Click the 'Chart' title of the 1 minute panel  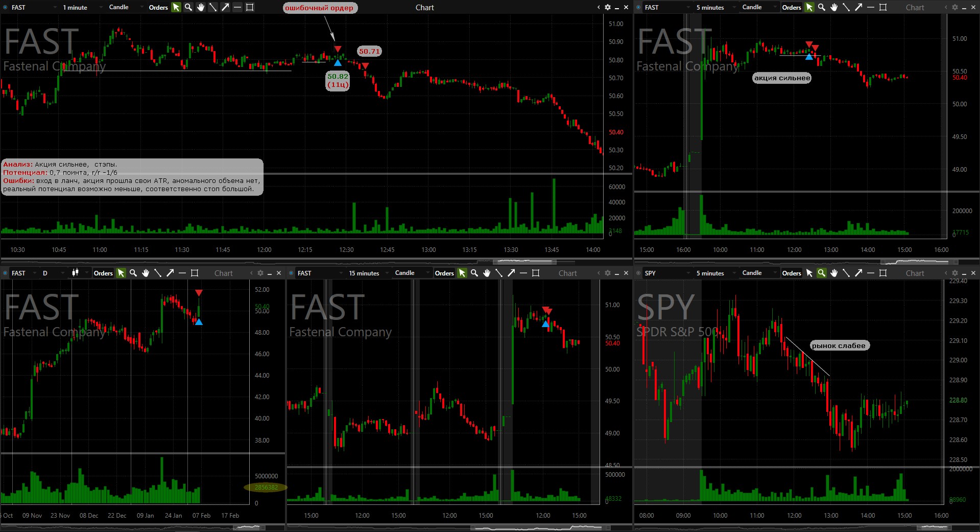tap(424, 7)
